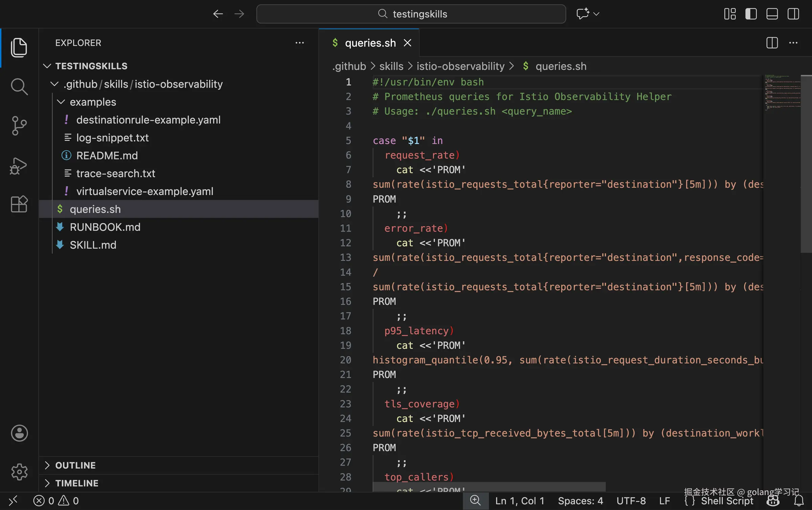Open notifications bell in status bar
This screenshot has width=812, height=510.
799,501
